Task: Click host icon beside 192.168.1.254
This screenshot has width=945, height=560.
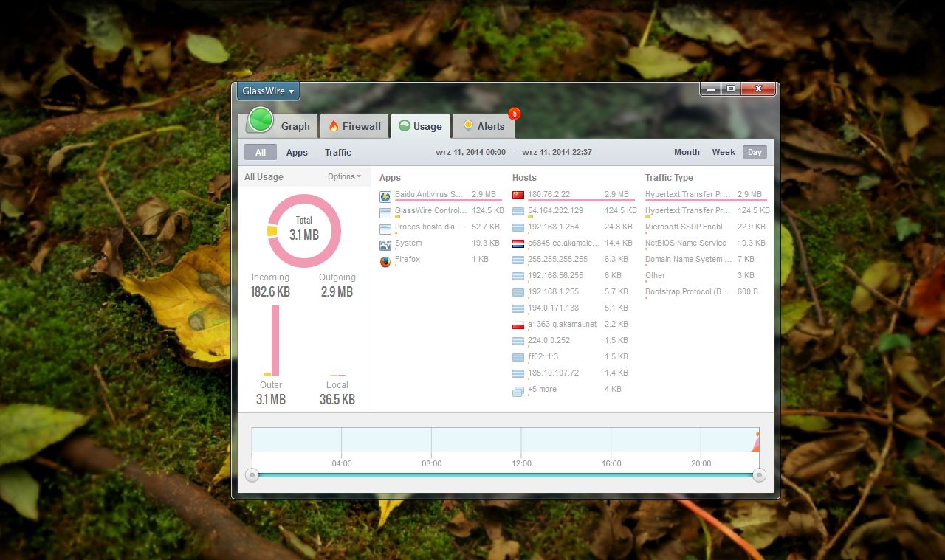Action: tap(518, 228)
